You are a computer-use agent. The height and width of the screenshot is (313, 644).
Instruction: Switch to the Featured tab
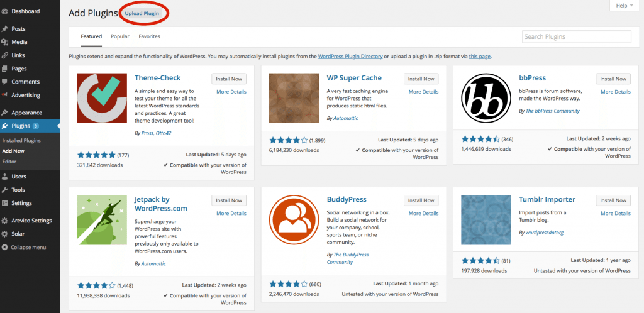tap(91, 36)
